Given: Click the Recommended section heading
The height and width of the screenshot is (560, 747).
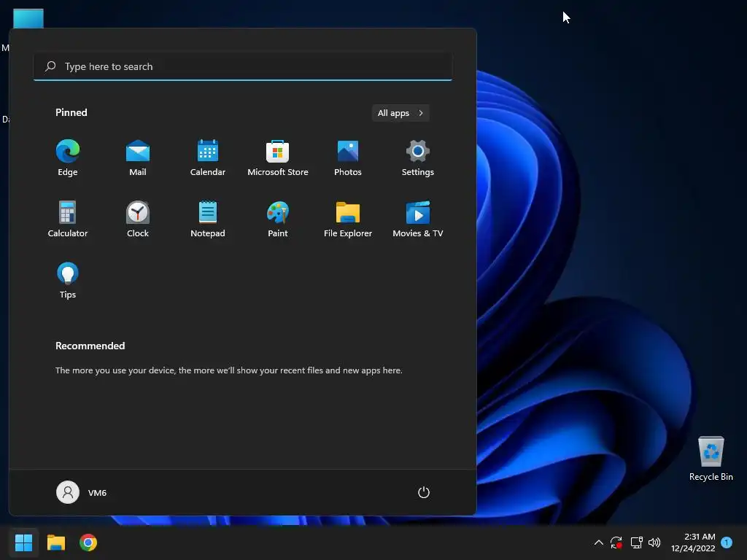Looking at the screenshot, I should coord(90,346).
